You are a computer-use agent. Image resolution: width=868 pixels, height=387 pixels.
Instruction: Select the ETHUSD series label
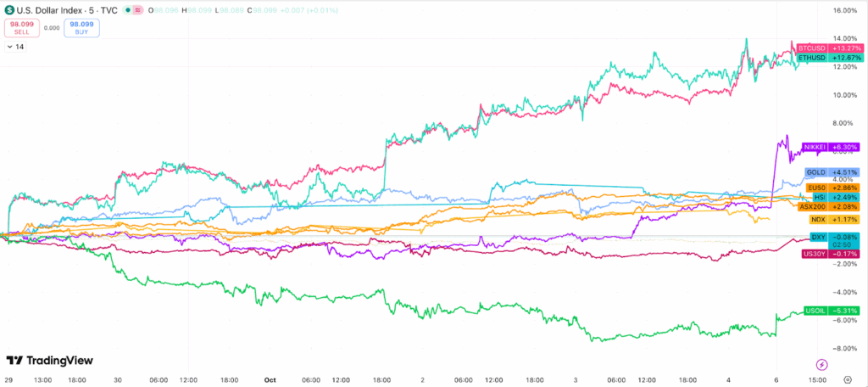click(812, 59)
